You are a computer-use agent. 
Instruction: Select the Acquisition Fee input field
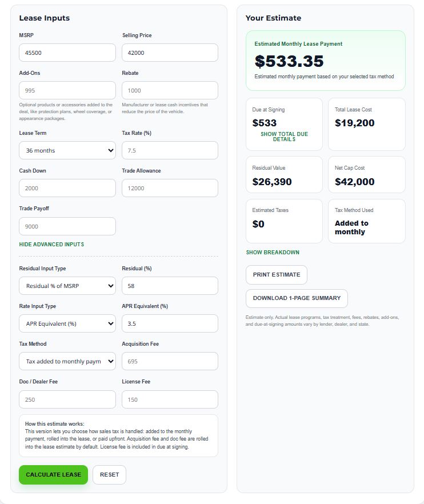(170, 361)
